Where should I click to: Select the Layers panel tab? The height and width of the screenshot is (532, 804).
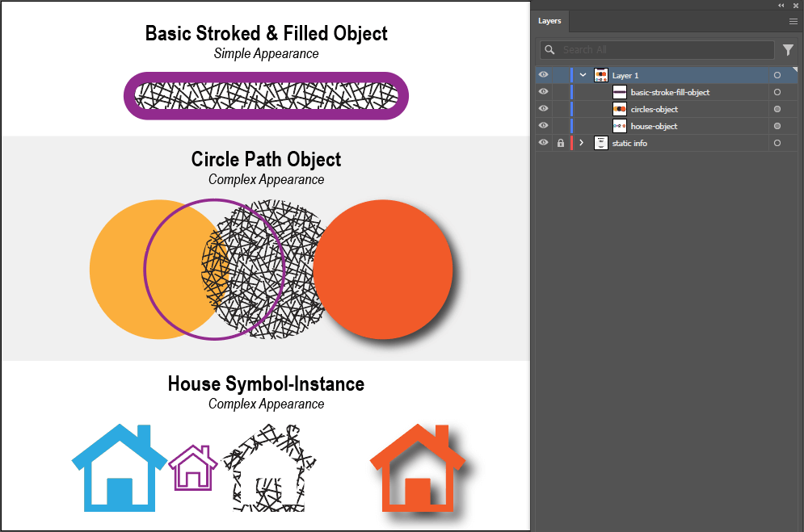coord(549,21)
